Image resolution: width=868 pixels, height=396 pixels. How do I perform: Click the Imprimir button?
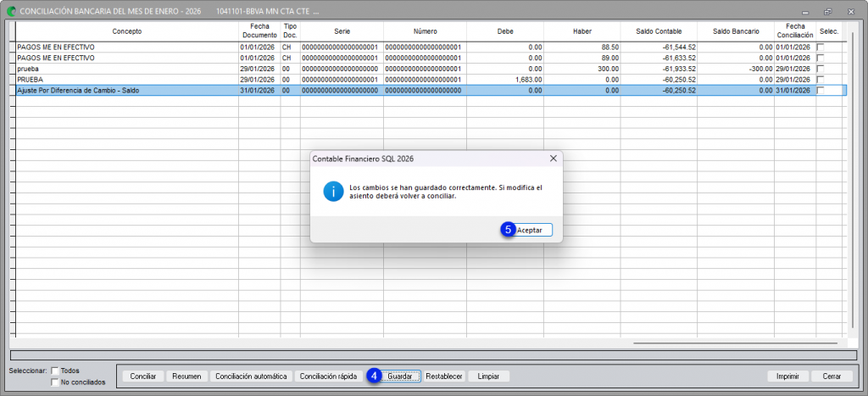pyautogui.click(x=787, y=376)
